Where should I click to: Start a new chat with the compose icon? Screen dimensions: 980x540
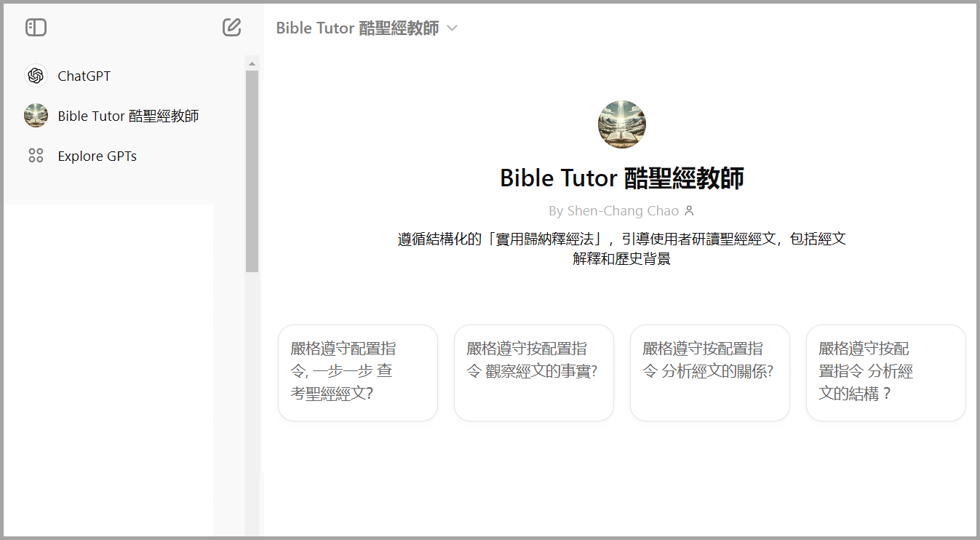(x=231, y=27)
